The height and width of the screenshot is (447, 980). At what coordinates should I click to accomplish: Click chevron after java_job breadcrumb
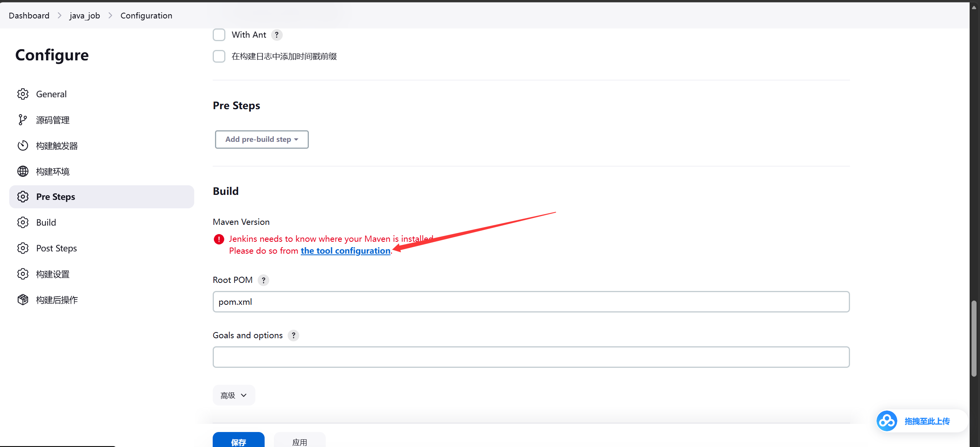pos(110,15)
